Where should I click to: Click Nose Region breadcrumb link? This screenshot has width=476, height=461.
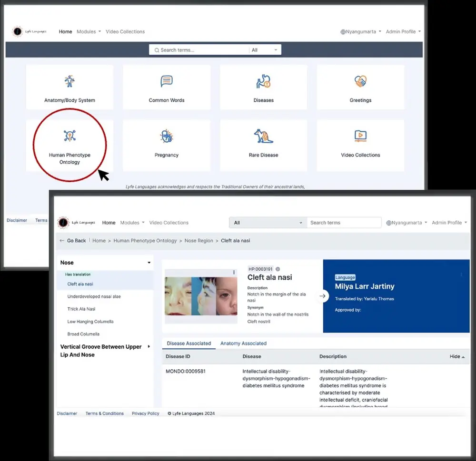coord(199,241)
